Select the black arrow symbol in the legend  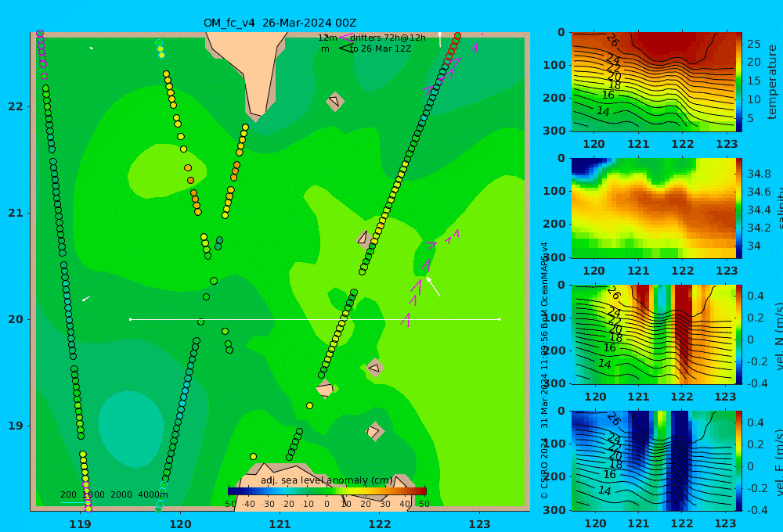point(345,49)
